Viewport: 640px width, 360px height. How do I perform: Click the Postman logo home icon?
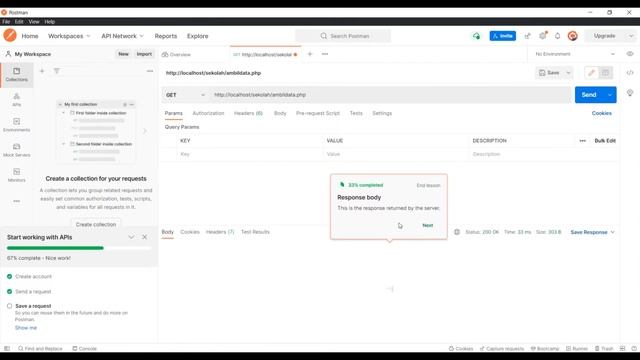tap(10, 36)
